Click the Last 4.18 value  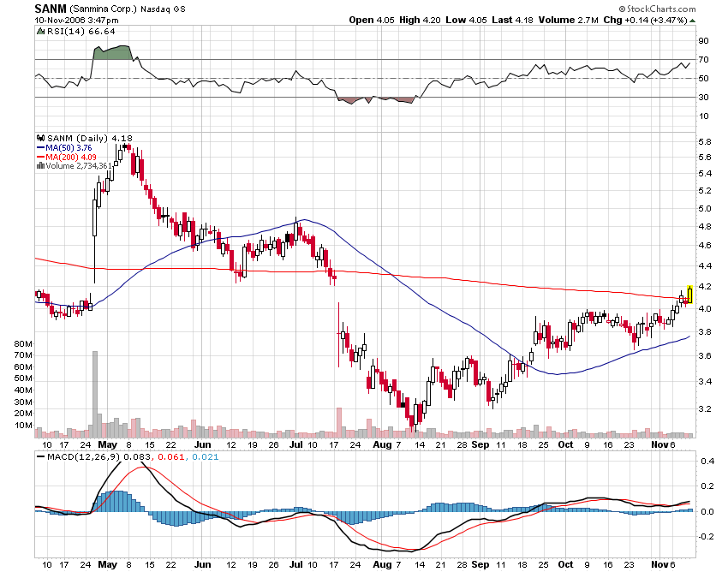512,20
